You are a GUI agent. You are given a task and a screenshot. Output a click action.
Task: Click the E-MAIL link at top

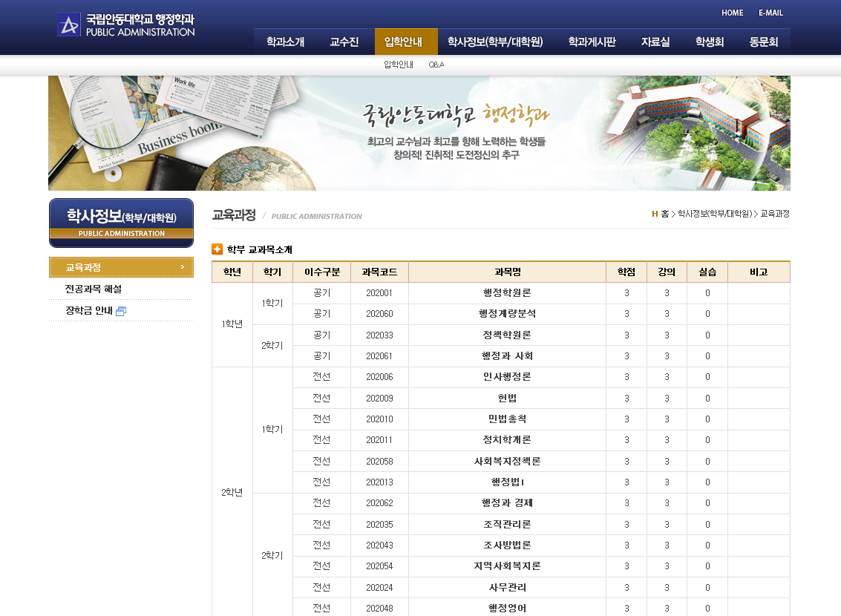pyautogui.click(x=770, y=13)
